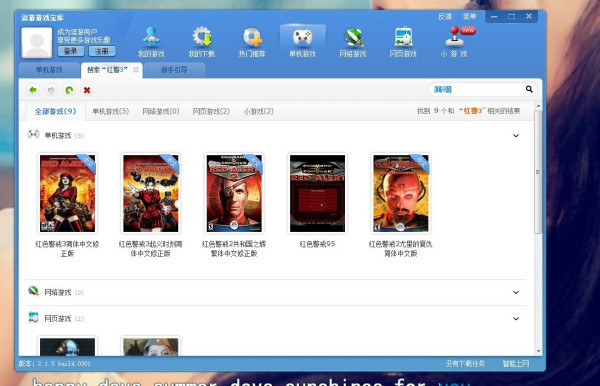The width and height of the screenshot is (600, 386).
Task: Open 我的游戏 (My Games) icon
Action: tap(151, 37)
